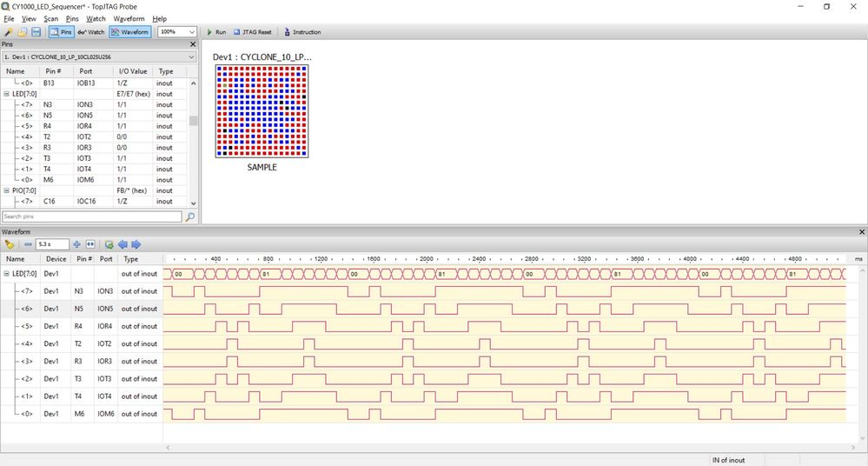Jump to next waveform transition arrow
This screenshot has width=868, height=466.
point(136,244)
